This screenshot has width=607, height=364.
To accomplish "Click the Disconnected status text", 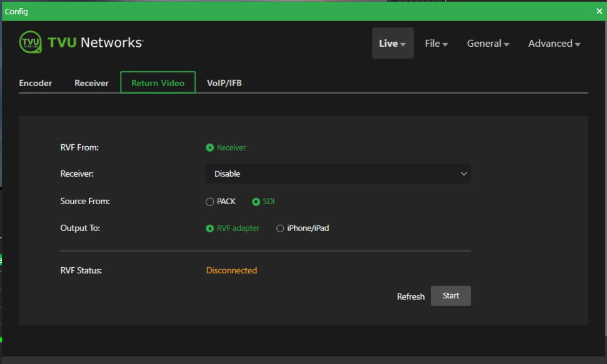I will click(x=231, y=270).
